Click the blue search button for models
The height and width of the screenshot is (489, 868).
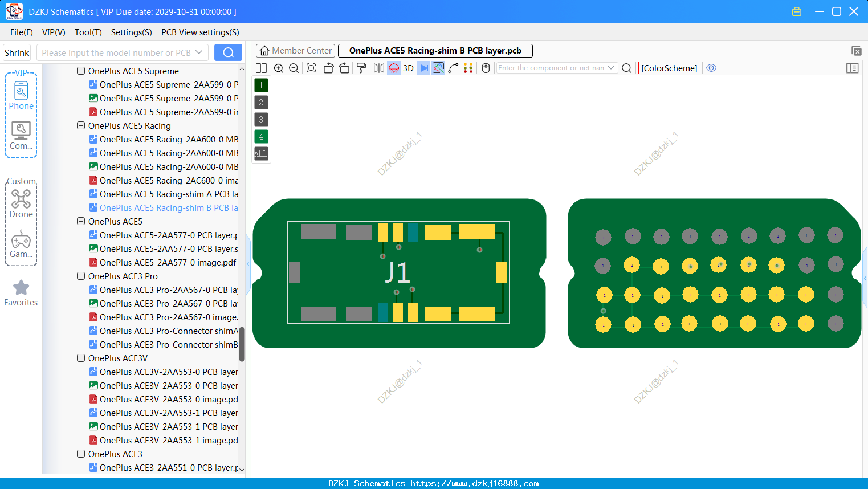coord(228,52)
